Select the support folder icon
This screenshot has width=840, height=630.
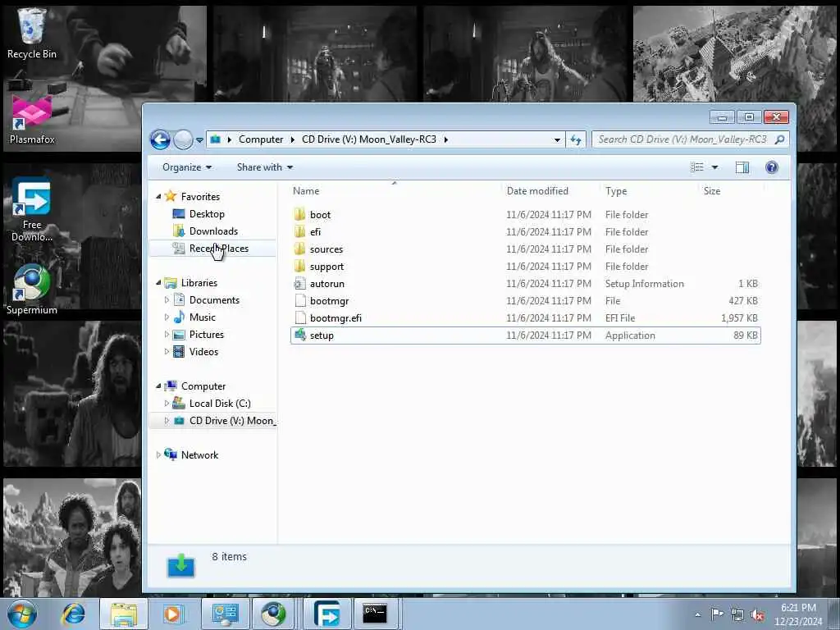tap(300, 266)
